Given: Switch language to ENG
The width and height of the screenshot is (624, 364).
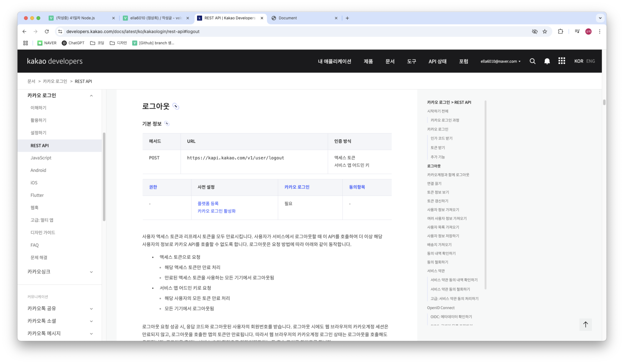Looking at the screenshot, I should point(590,61).
